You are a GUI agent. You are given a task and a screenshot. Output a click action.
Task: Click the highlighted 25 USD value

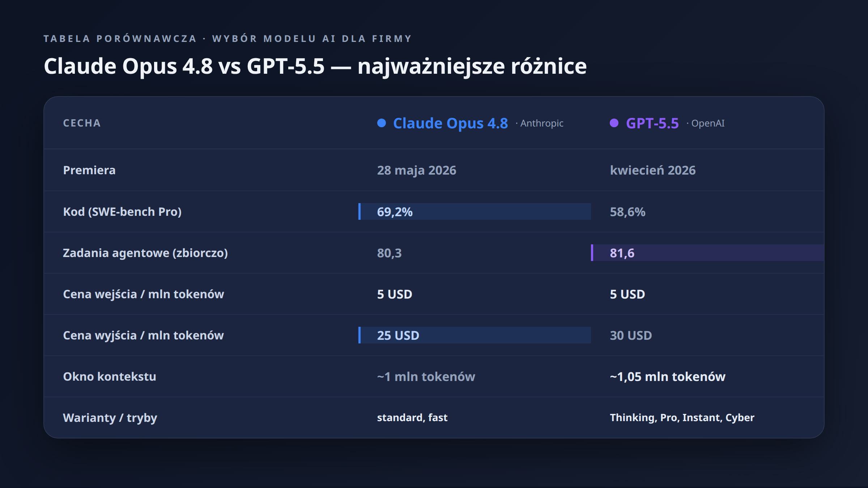tap(398, 335)
